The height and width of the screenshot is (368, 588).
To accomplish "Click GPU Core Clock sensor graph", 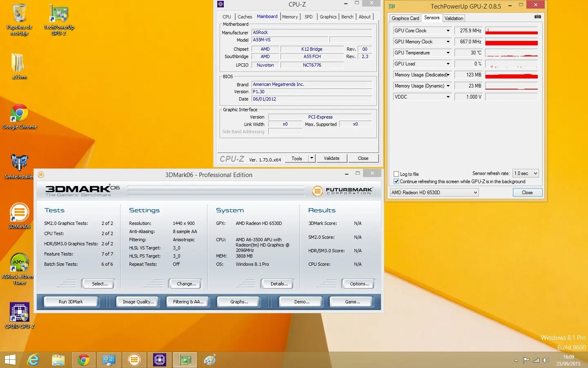I will (x=511, y=31).
